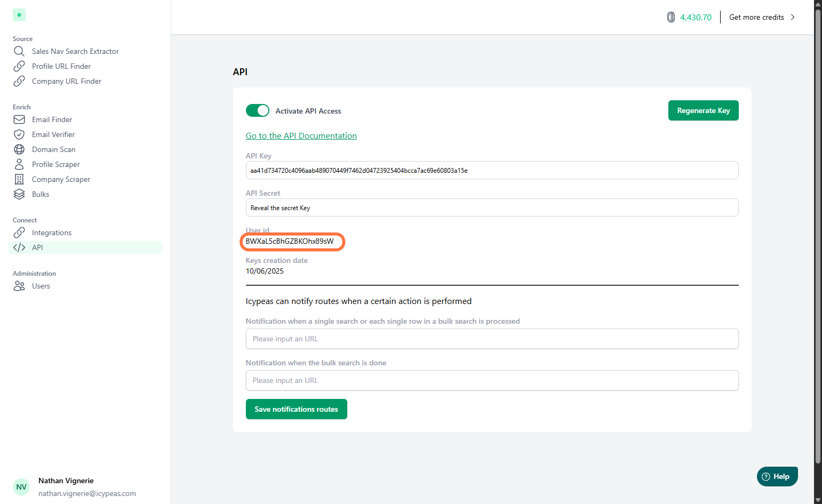Click the Nathan Vignerie name

[x=66, y=481]
